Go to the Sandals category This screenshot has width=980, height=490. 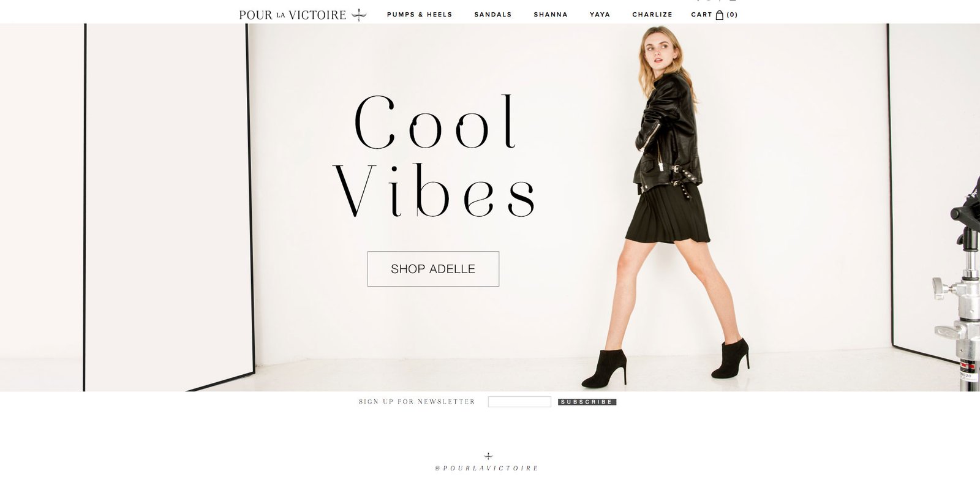point(493,15)
